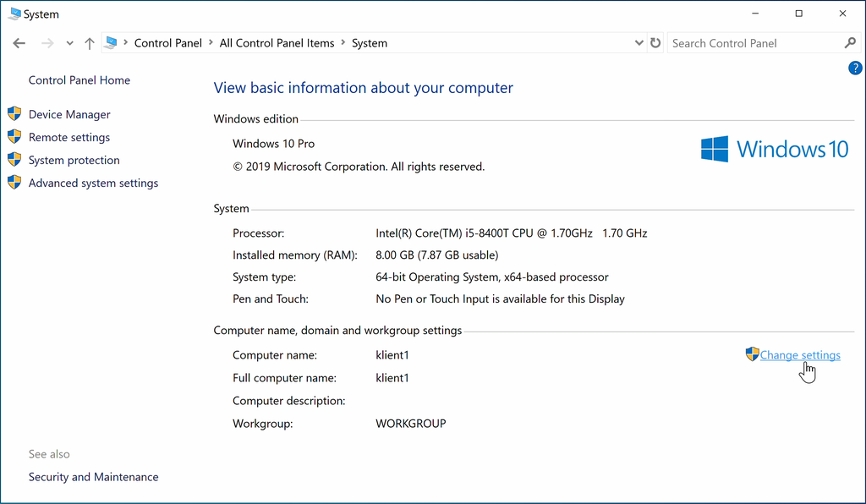Image resolution: width=866 pixels, height=504 pixels.
Task: Click the 'WORKGROUP' value
Action: (411, 424)
